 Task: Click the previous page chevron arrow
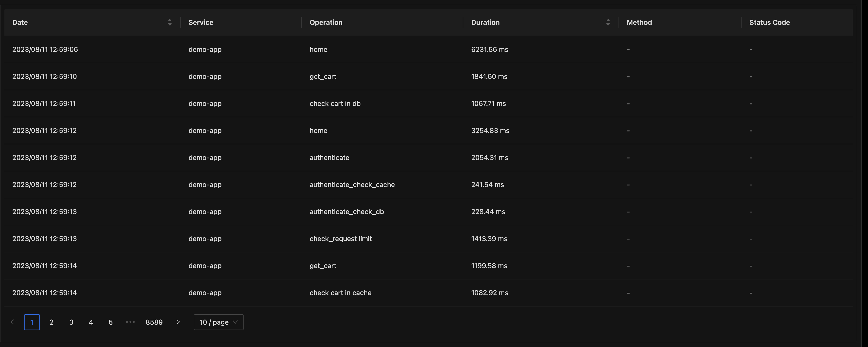(x=13, y=322)
